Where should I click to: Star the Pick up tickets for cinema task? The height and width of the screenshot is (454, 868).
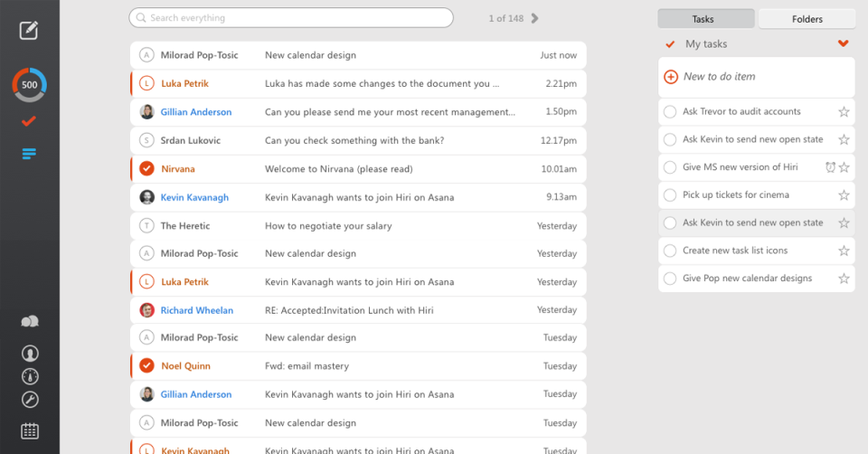tap(844, 194)
